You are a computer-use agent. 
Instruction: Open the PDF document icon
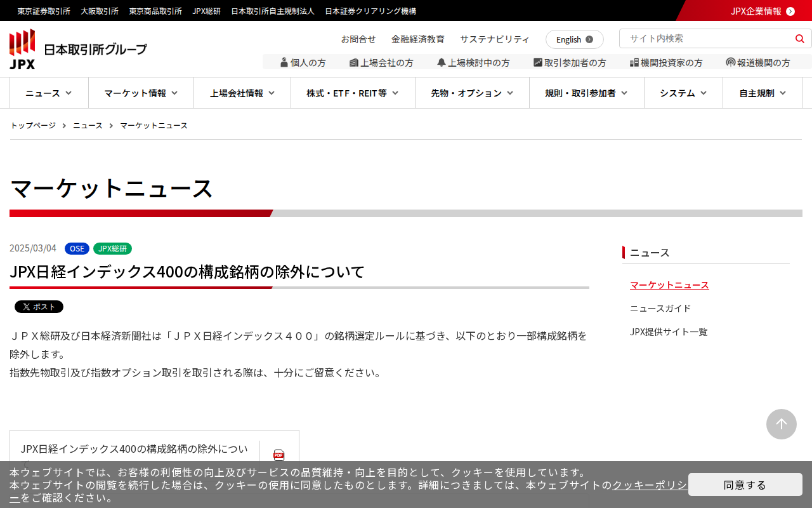click(278, 455)
